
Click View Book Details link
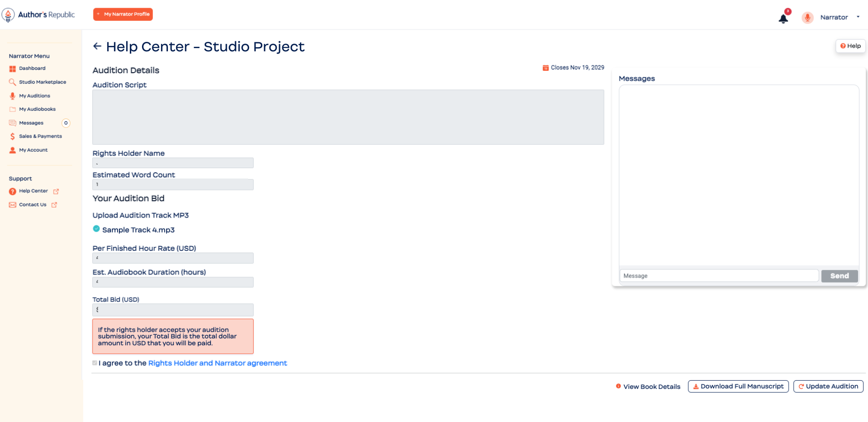coord(652,387)
